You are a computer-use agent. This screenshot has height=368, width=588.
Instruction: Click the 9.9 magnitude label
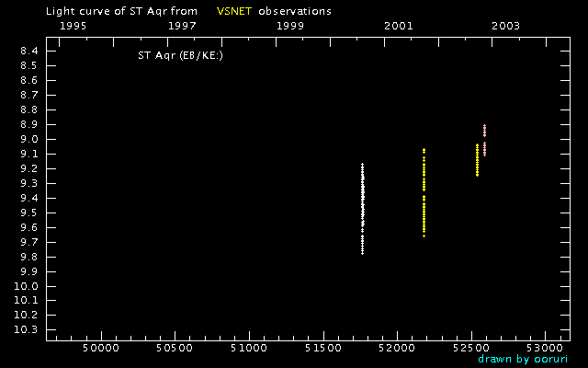click(29, 271)
